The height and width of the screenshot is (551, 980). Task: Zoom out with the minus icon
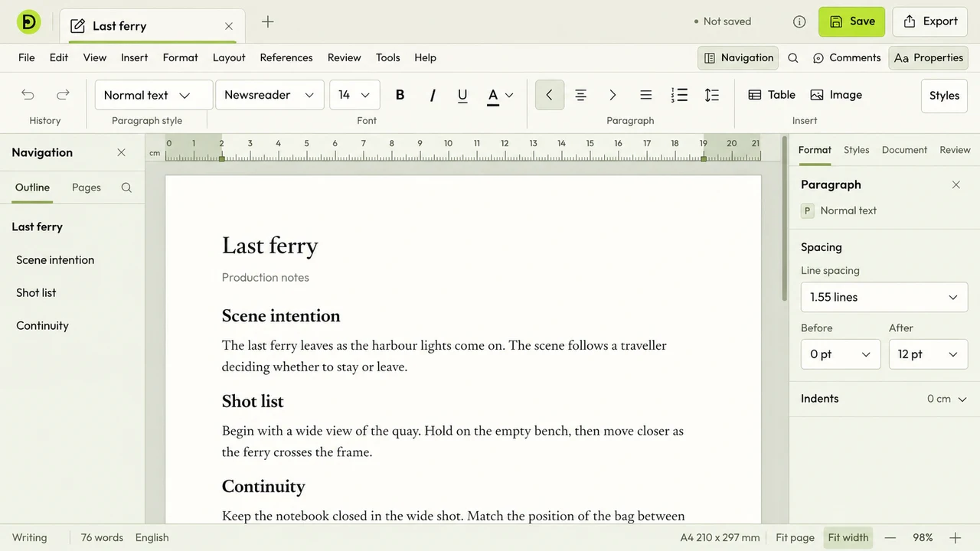[890, 538]
